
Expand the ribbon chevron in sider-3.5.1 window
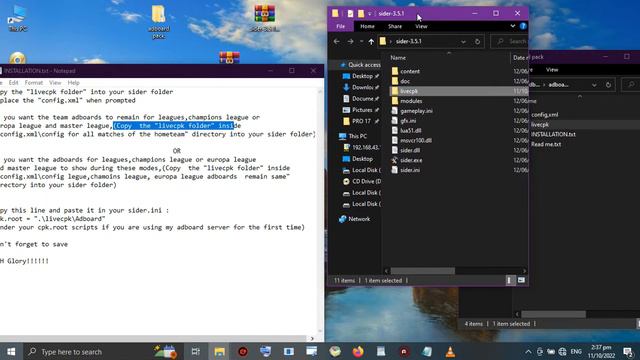coord(513,26)
